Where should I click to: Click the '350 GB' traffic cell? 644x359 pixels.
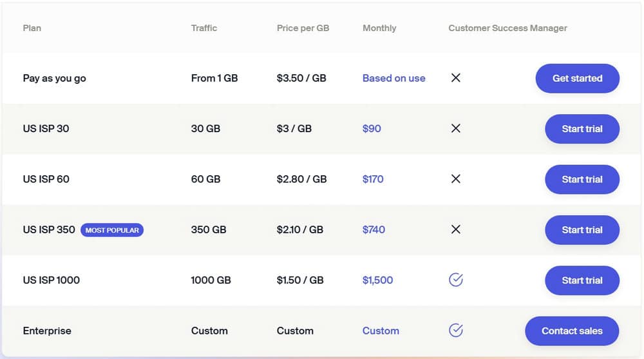[x=209, y=229]
